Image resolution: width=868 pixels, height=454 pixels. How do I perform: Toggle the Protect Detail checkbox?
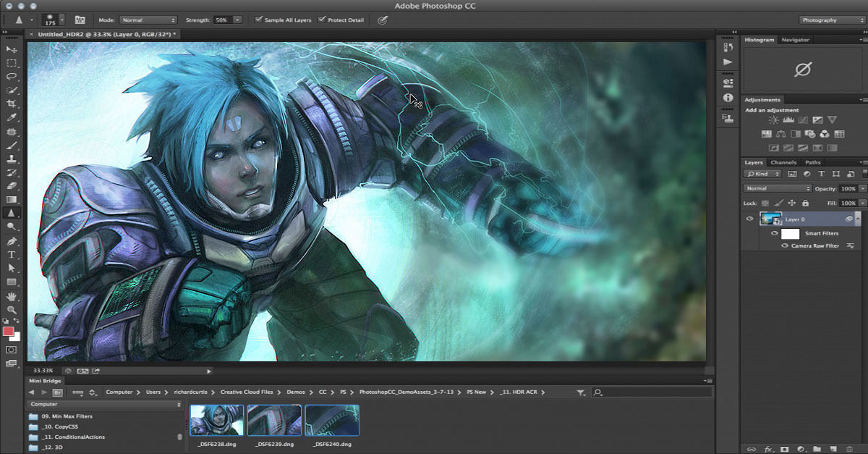[x=321, y=20]
